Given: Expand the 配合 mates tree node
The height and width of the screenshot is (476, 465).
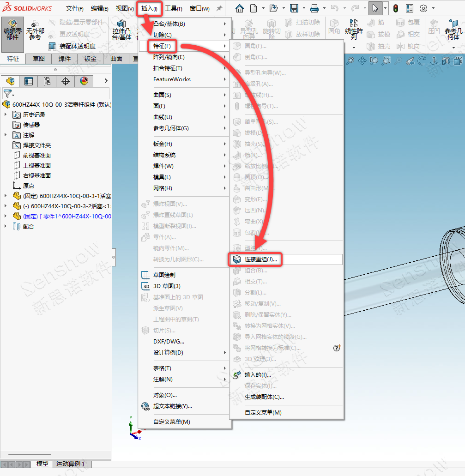Looking at the screenshot, I should click(6, 226).
